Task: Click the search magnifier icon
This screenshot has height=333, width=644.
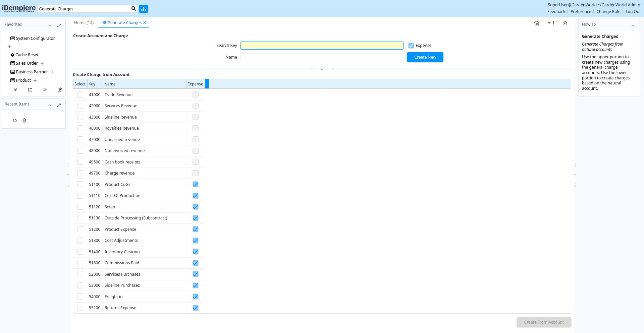Action: (x=134, y=9)
